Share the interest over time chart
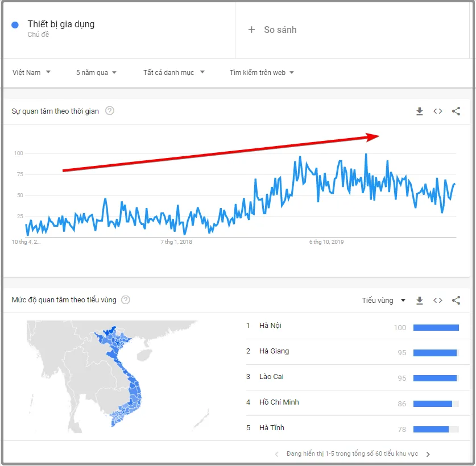Screen dimensions: 476x466 (456, 111)
